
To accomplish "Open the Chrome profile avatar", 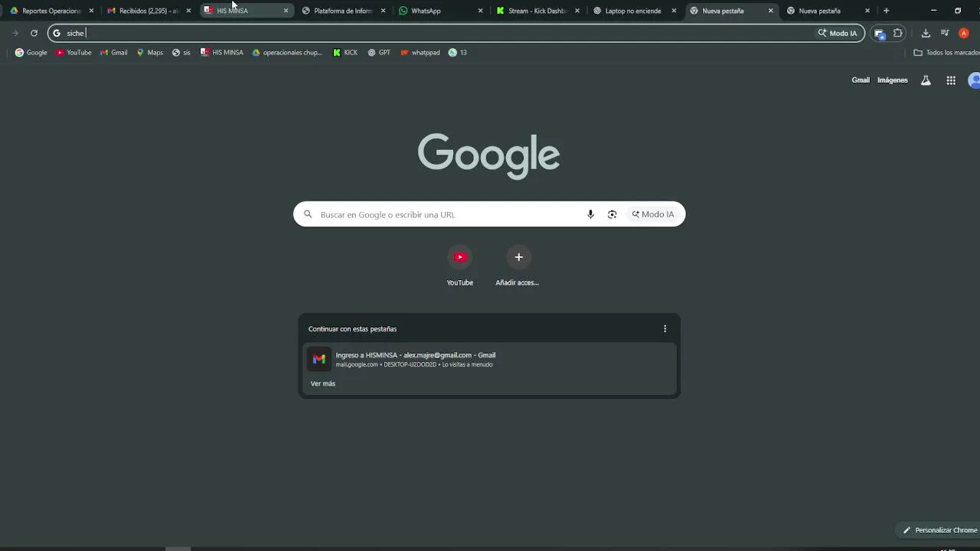I will pyautogui.click(x=964, y=33).
